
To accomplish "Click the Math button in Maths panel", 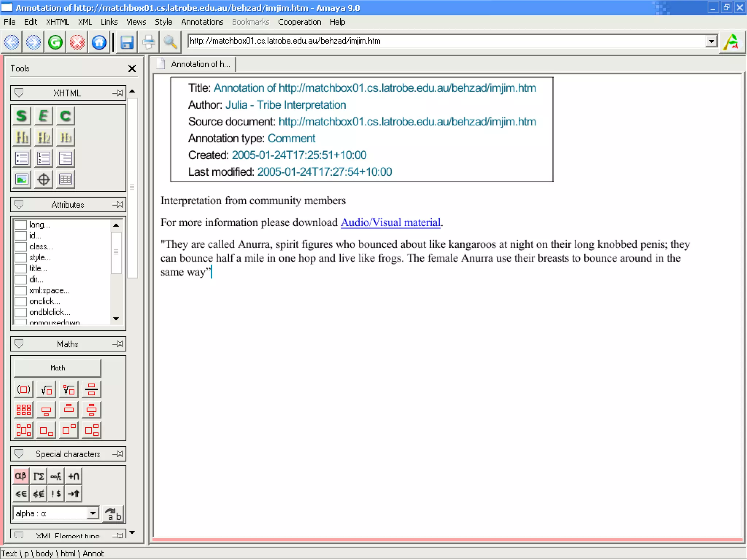I will tap(57, 368).
